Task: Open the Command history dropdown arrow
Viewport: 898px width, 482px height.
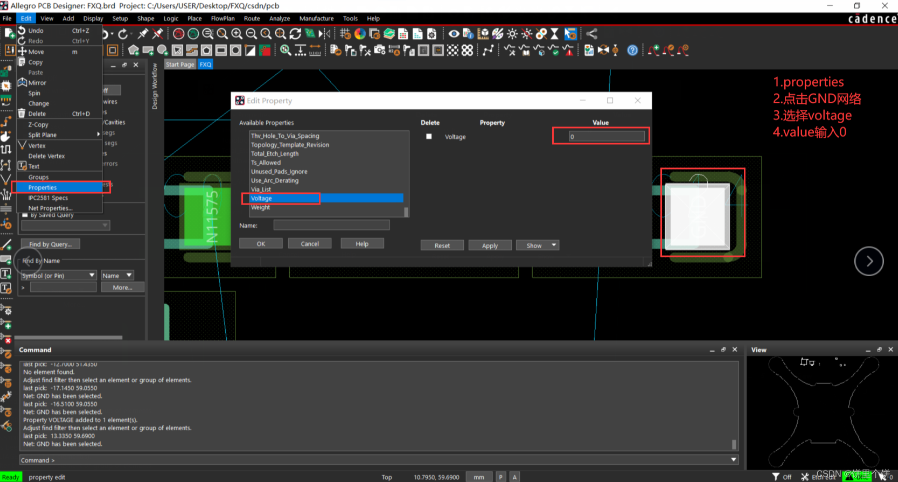Action: pos(734,460)
